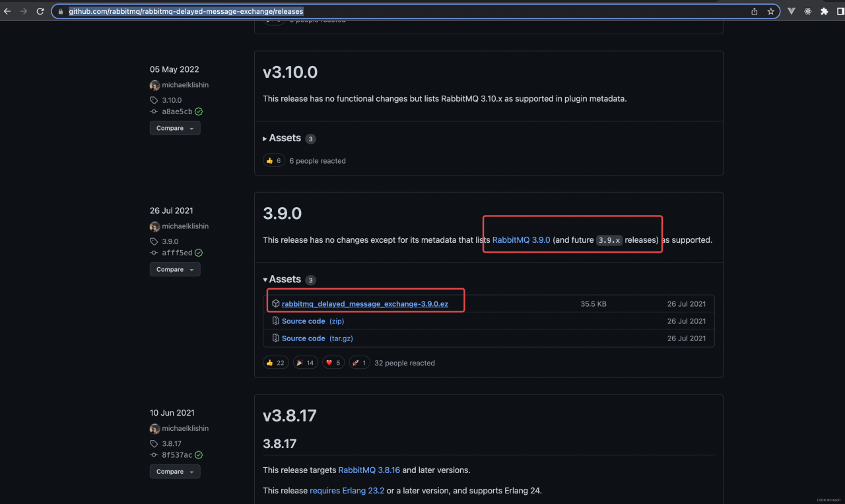Click the 35.5 KB file size
The image size is (845, 504).
click(593, 304)
